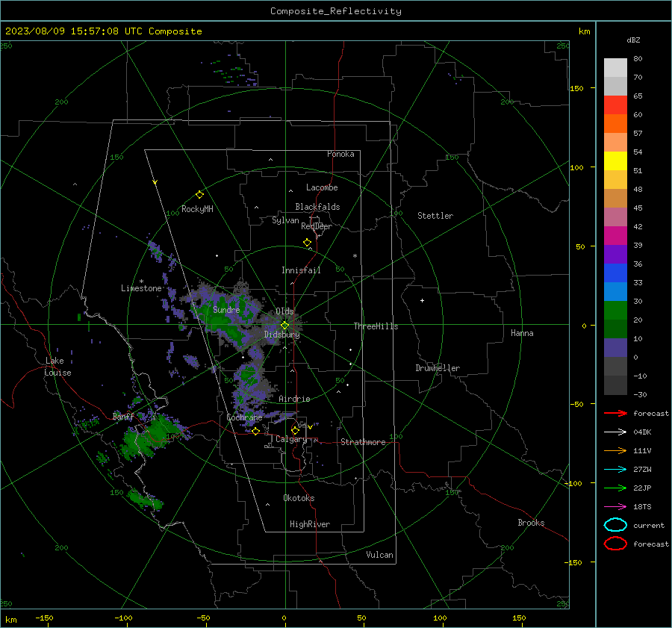
Task: Click the yellow diamond marker above RockyMH
Action: point(199,195)
